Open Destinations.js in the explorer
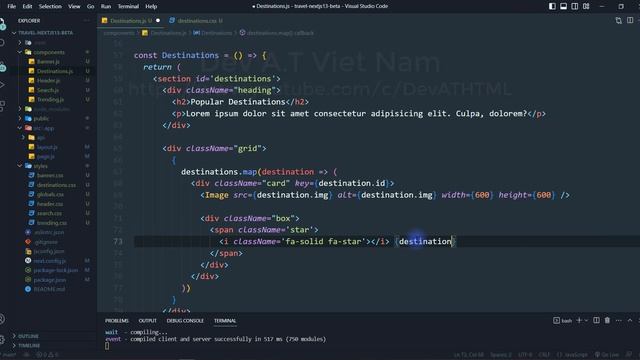Image resolution: width=640 pixels, height=360 pixels. click(x=55, y=71)
